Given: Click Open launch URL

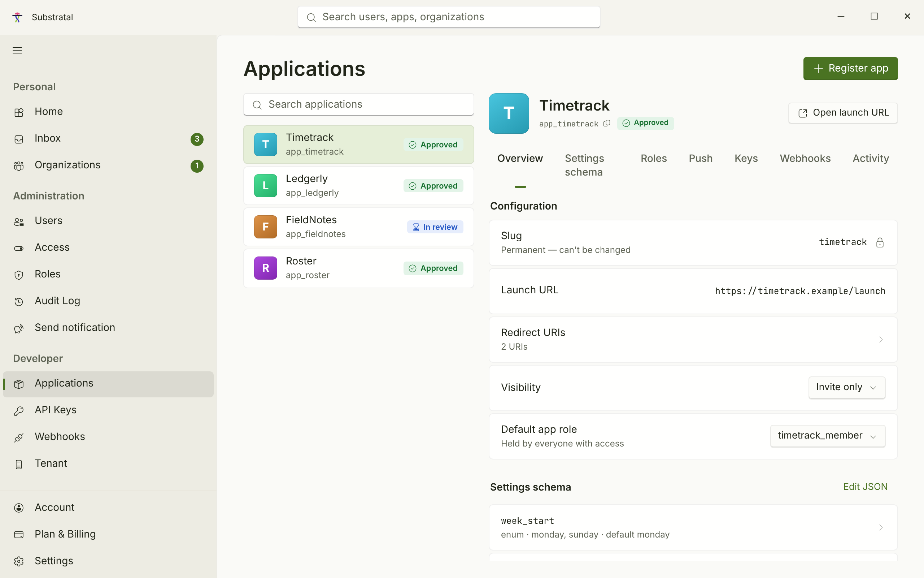Looking at the screenshot, I should [843, 113].
